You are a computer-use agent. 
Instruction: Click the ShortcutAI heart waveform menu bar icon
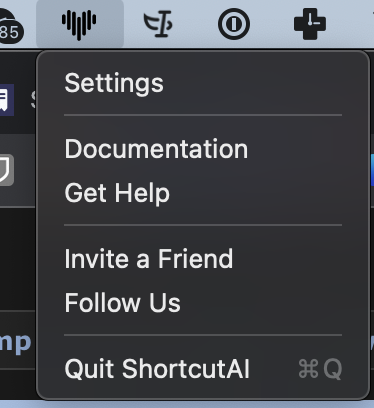click(79, 24)
